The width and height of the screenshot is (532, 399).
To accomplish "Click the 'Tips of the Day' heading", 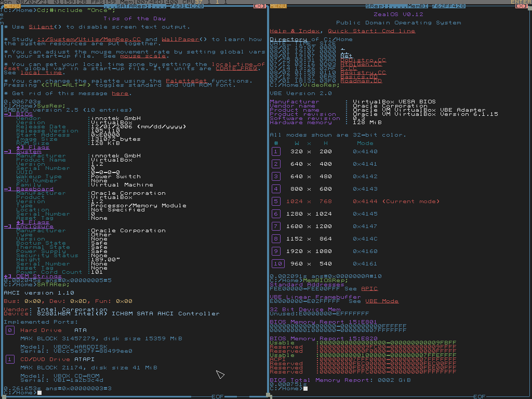I will coord(135,19).
